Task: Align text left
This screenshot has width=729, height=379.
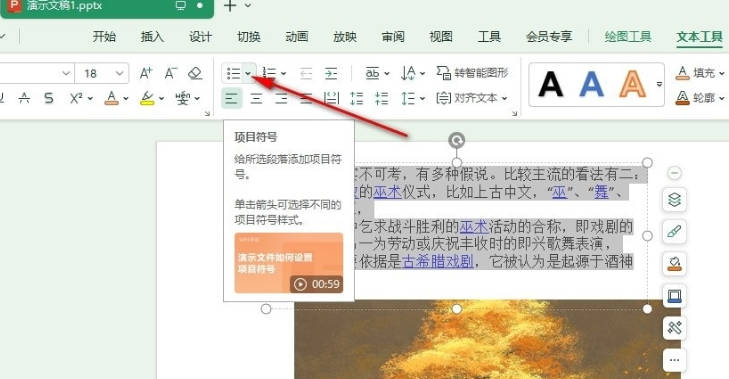Action: tap(232, 98)
